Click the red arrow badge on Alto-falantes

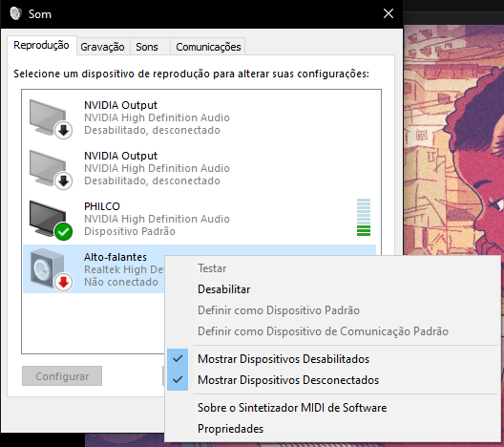(63, 282)
